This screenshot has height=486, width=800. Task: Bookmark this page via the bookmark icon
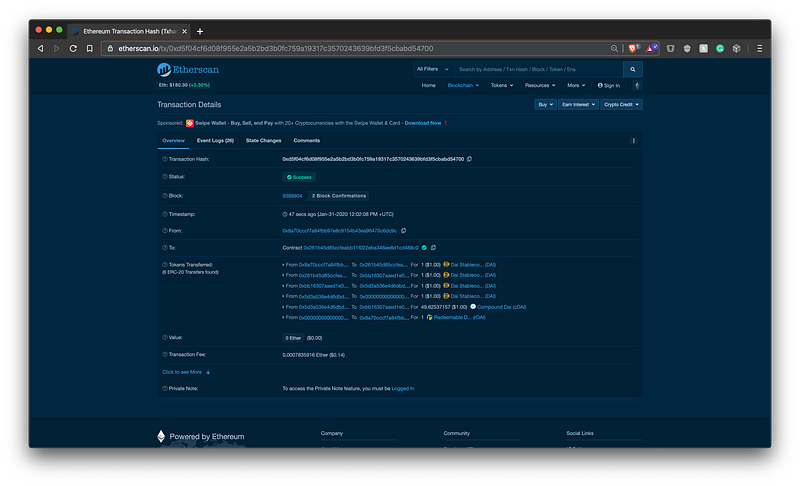(x=89, y=48)
